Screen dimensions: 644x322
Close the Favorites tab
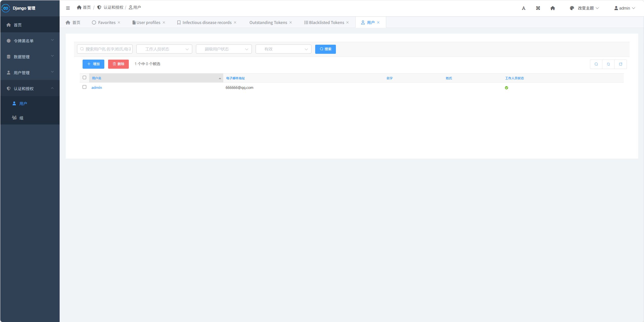coord(119,22)
